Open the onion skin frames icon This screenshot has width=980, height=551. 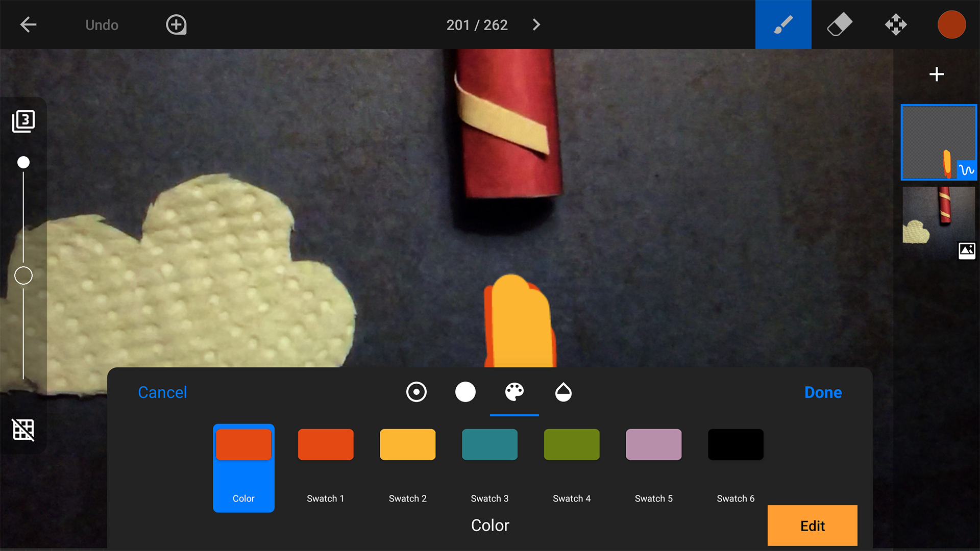click(x=23, y=121)
